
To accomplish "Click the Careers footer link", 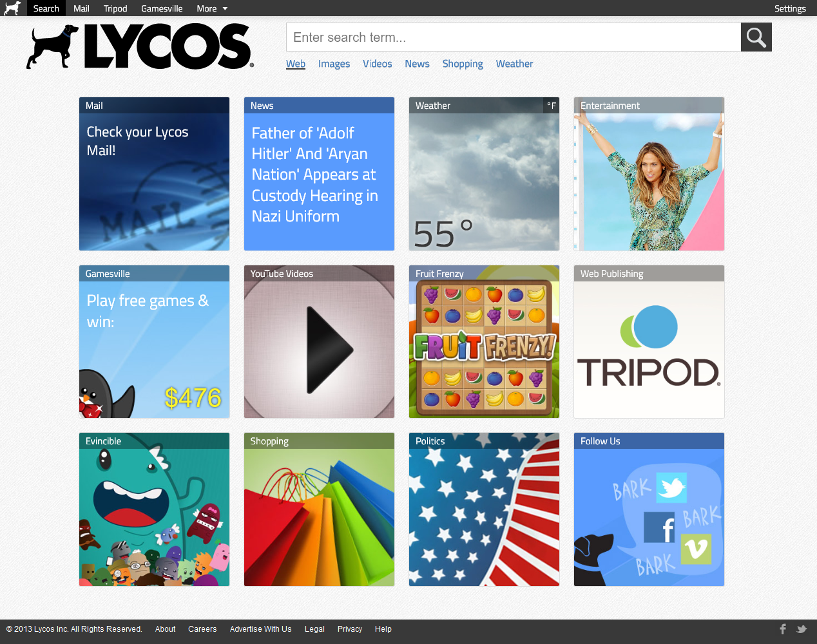I will 202,629.
